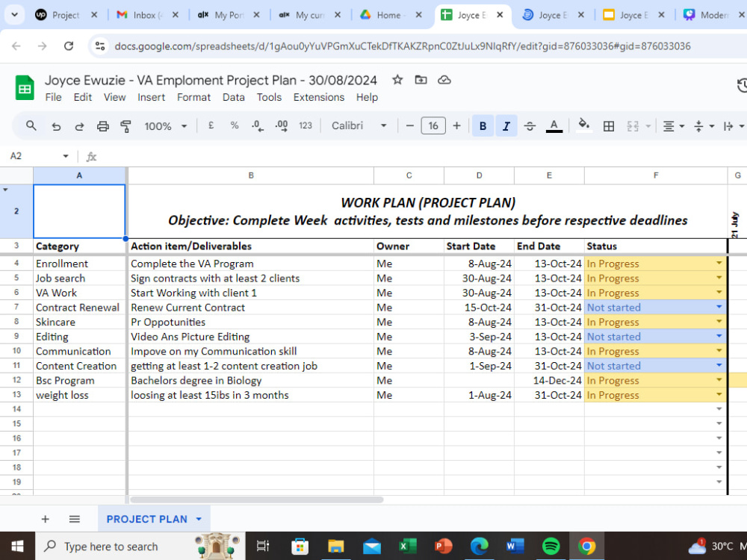747x560 pixels.
Task: Open the 100% zoom dropdown
Action: click(165, 126)
